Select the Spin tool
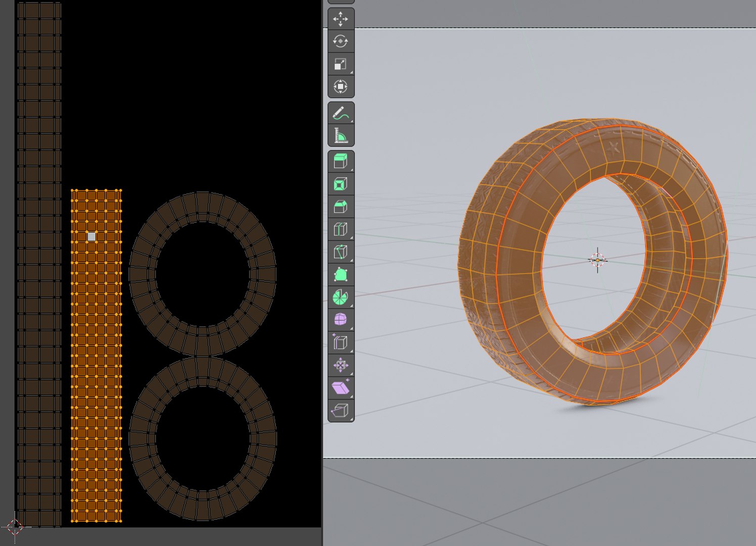The width and height of the screenshot is (756, 546). (x=341, y=297)
